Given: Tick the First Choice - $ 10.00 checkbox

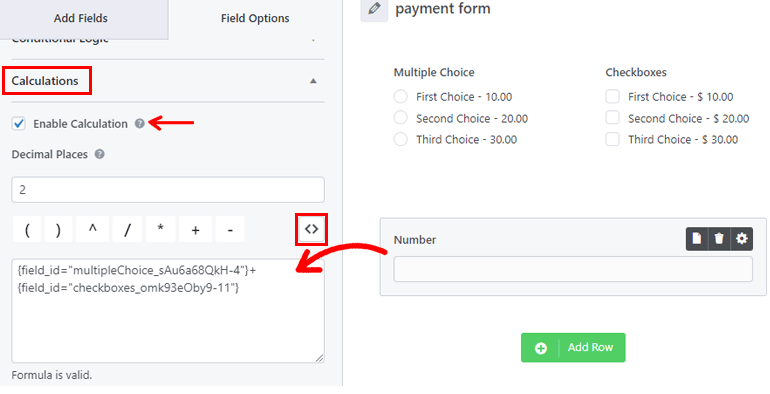Looking at the screenshot, I should pyautogui.click(x=612, y=96).
